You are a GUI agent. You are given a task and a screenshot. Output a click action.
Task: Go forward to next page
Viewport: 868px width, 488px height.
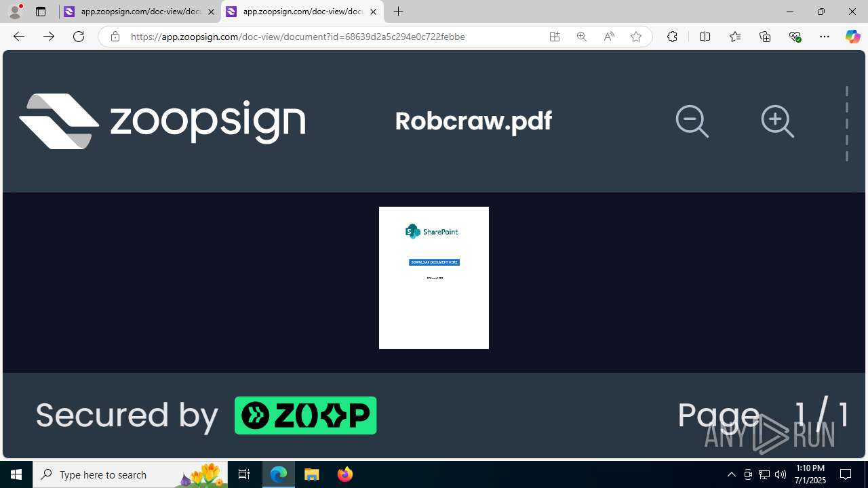click(49, 37)
